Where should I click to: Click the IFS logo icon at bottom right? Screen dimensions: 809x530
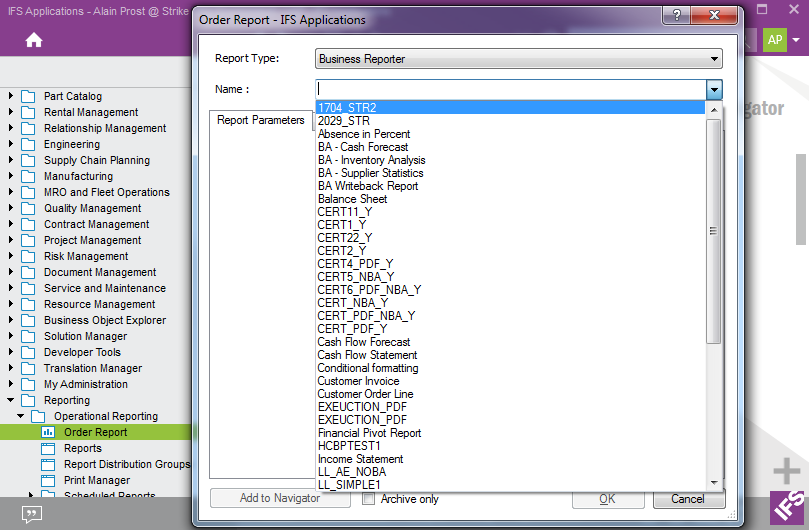pos(786,509)
